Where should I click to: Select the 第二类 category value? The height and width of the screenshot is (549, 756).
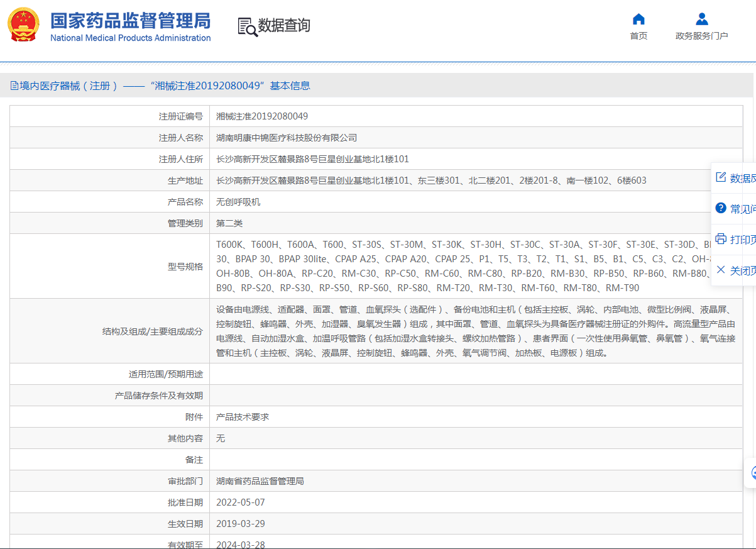229,223
